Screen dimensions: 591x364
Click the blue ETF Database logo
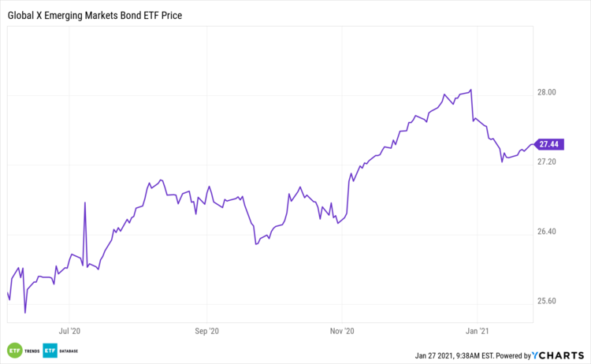[50, 351]
